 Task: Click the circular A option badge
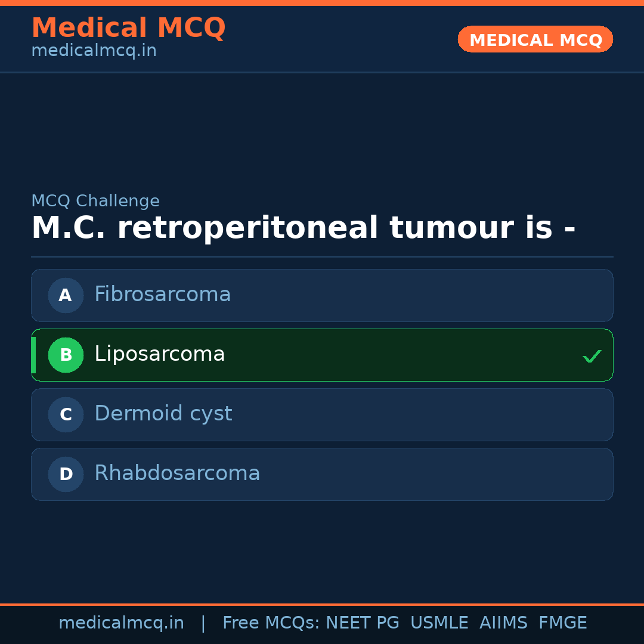pyautogui.click(x=66, y=295)
